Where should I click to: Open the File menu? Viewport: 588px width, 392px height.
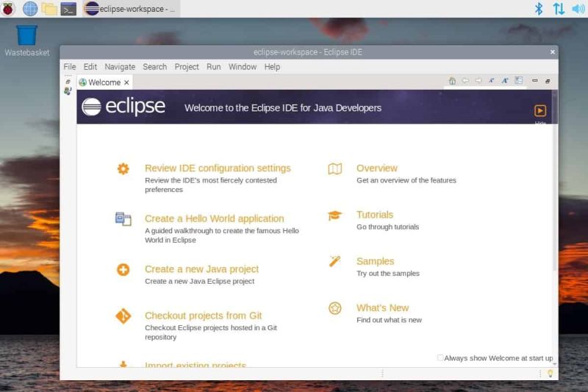[70, 67]
